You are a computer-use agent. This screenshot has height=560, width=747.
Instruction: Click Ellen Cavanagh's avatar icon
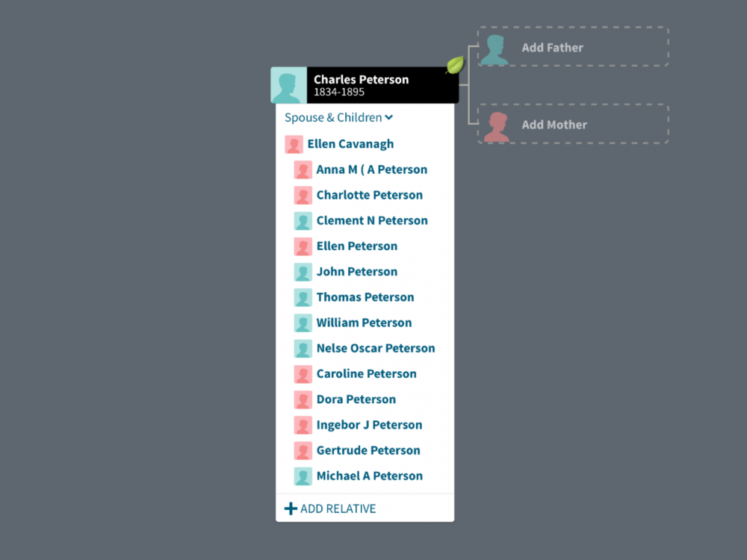(294, 144)
